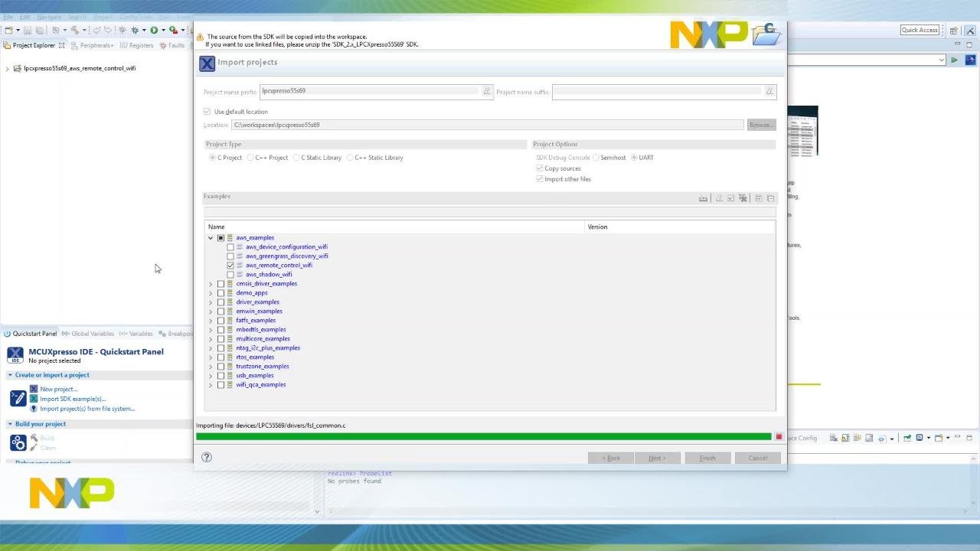Clear the project name prefix field icon
Image resolution: width=980 pixels, height=551 pixels.
(x=486, y=92)
